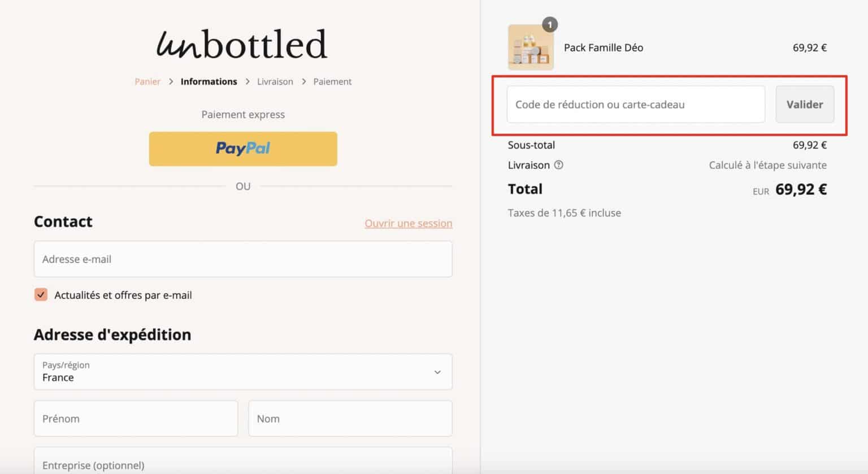Screen dimensions: 868x474
Task: Focus the Code de réduction input field
Action: 636,105
